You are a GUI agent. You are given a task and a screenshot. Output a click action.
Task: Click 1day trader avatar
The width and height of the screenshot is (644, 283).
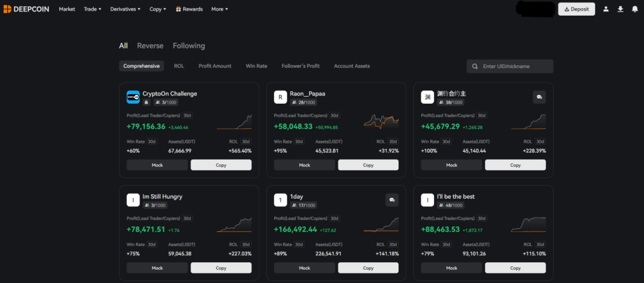click(280, 200)
